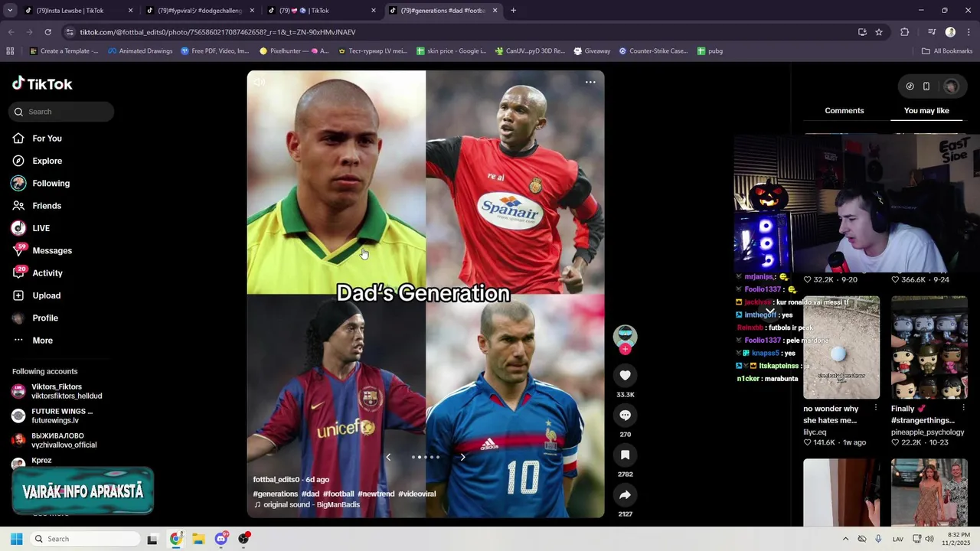Open comments via the speech bubble icon
The width and height of the screenshot is (980, 551).
click(x=625, y=415)
